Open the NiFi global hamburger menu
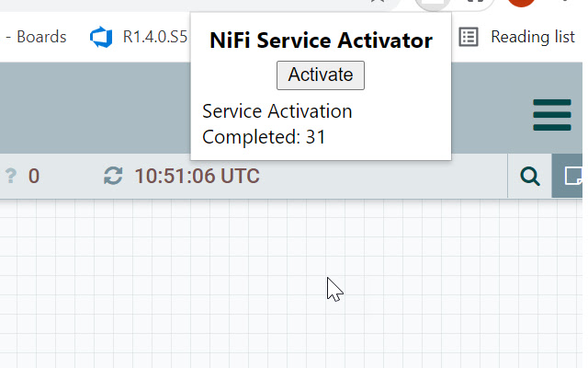Screen dimensions: 588x368 coord(551,115)
